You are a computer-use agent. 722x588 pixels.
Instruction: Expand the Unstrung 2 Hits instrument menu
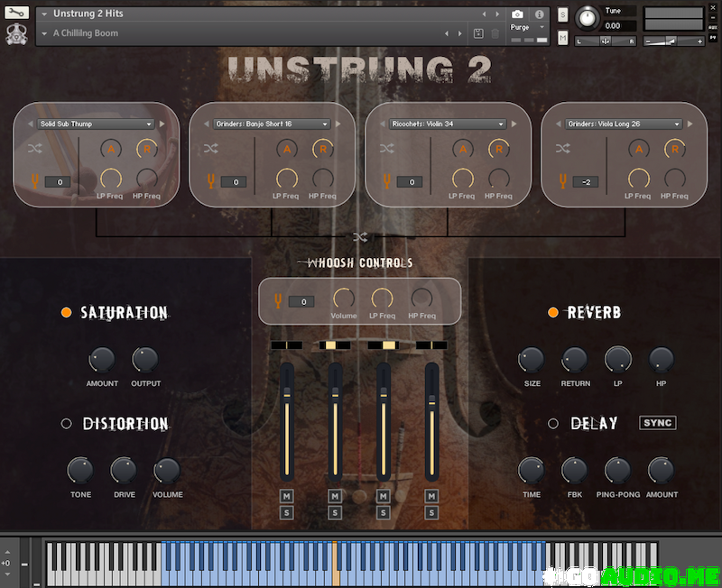click(x=44, y=14)
